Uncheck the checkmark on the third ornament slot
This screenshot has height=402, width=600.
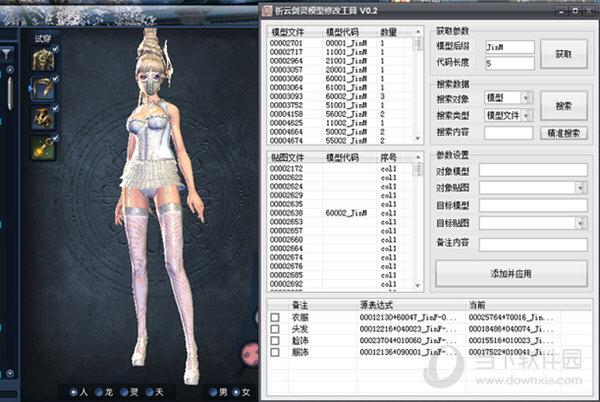coord(55,108)
